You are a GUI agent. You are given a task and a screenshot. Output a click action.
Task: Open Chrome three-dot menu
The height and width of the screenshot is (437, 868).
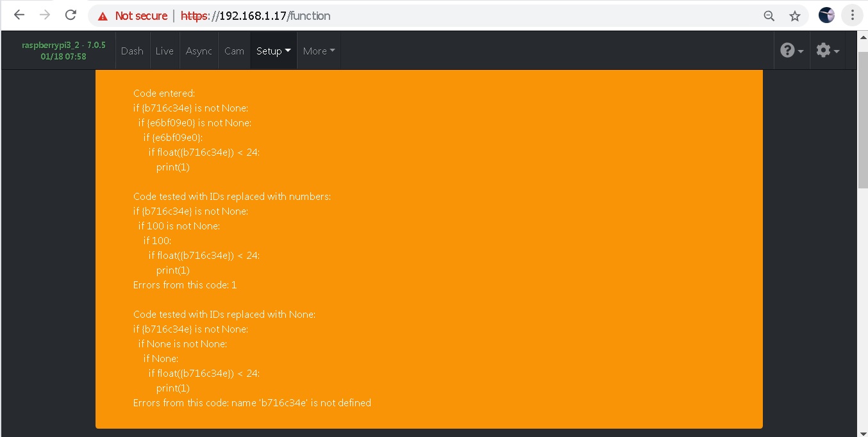(x=852, y=15)
